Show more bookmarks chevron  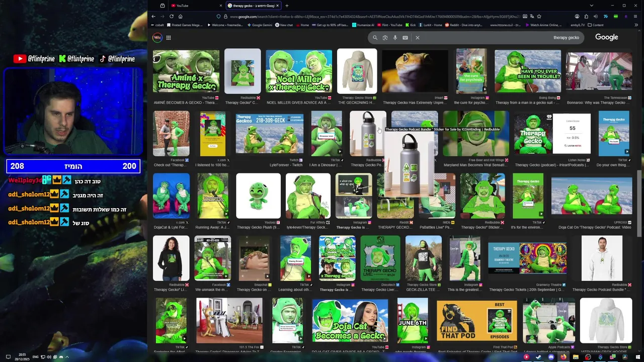click(636, 25)
